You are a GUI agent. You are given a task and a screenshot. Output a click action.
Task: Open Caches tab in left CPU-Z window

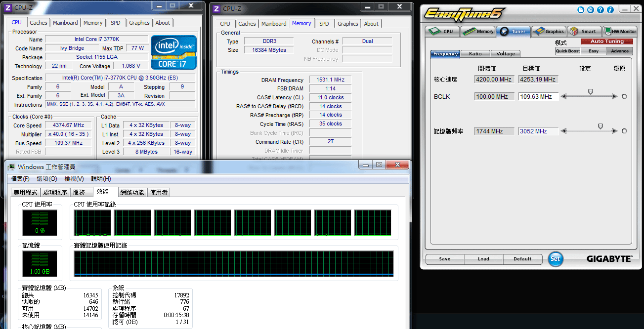[39, 23]
